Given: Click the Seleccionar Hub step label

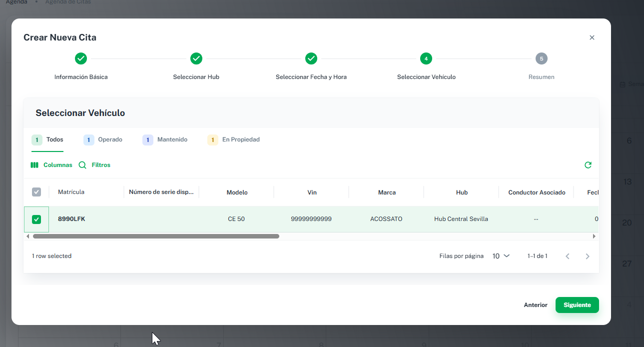Looking at the screenshot, I should pos(196,77).
